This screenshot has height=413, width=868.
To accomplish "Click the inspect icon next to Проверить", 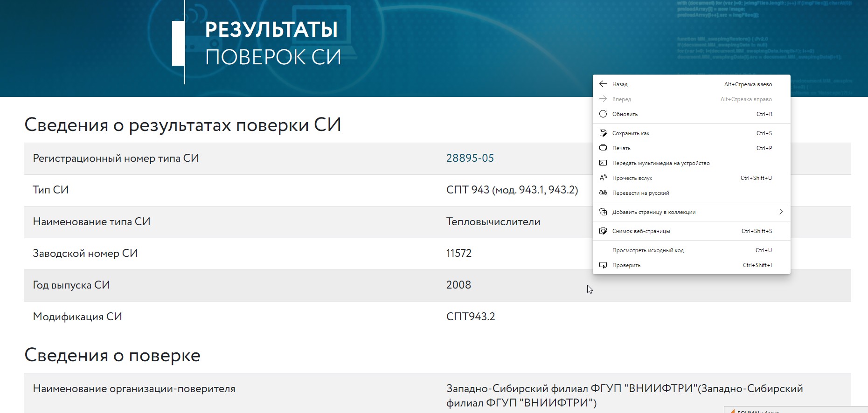I will coord(603,265).
